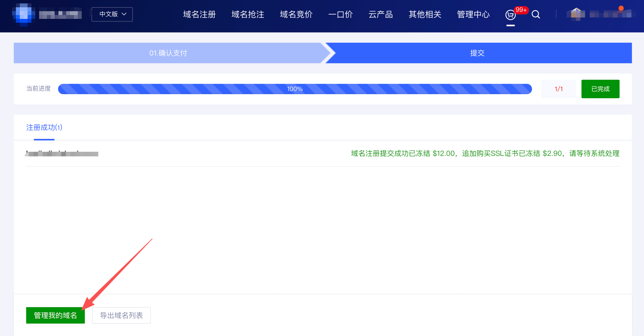Open the 域名竞价 menu
644x336 pixels.
pyautogui.click(x=296, y=14)
